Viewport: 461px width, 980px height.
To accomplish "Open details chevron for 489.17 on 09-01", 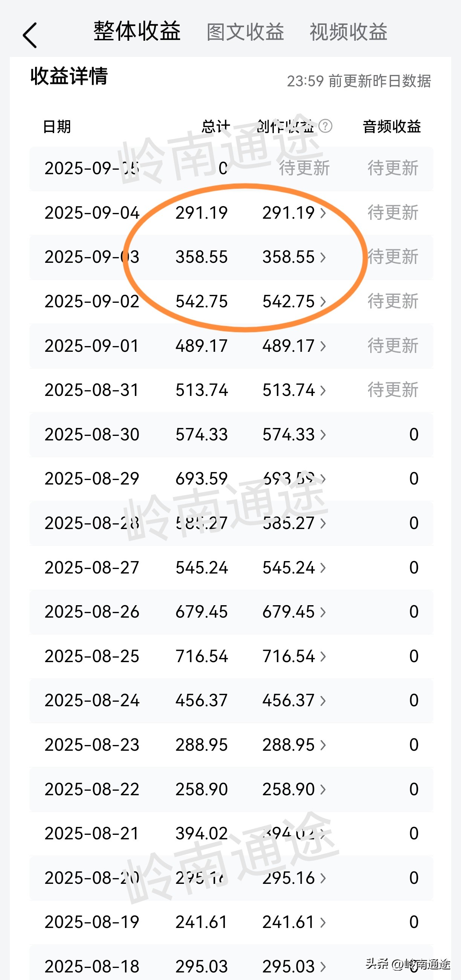I will pos(323,346).
